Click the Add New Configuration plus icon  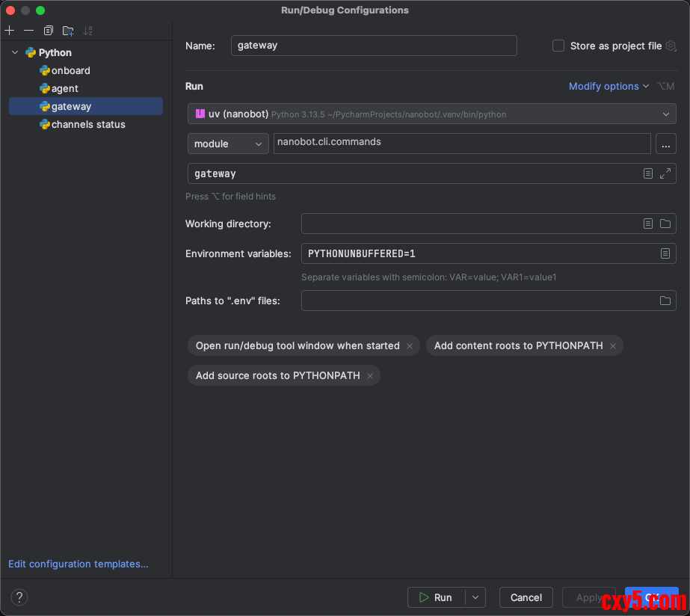click(10, 31)
